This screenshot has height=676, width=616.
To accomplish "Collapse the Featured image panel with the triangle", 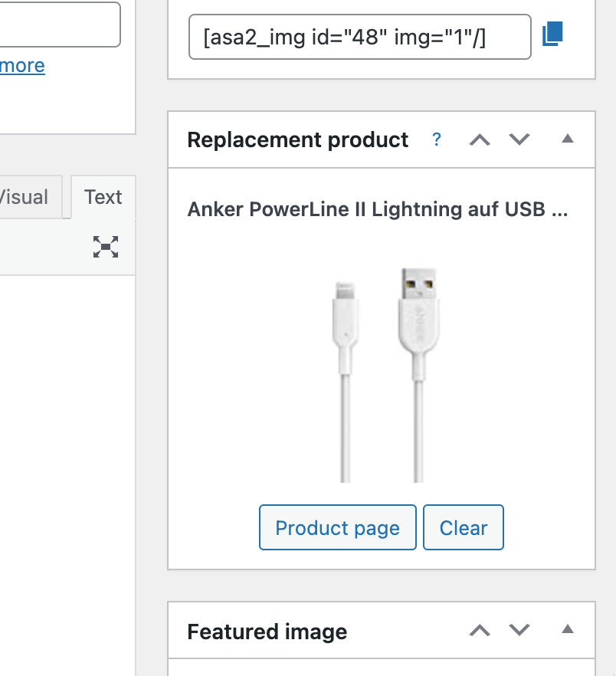I will [567, 630].
